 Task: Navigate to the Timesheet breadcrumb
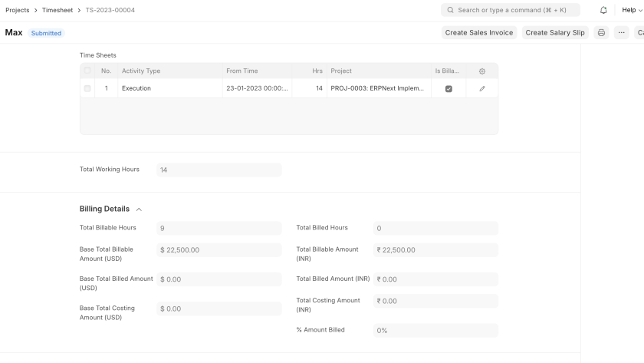pyautogui.click(x=57, y=10)
